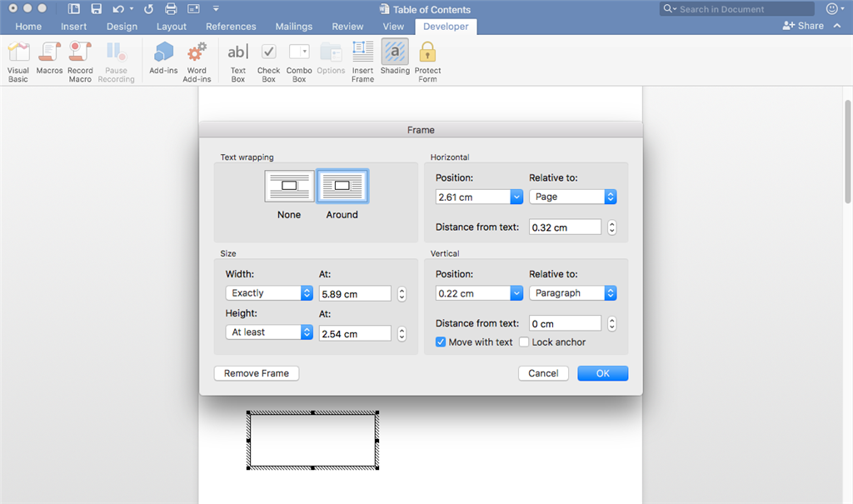Expand Horizontal Position 2.61 cm combo box
Image resolution: width=853 pixels, height=504 pixels.
point(516,197)
